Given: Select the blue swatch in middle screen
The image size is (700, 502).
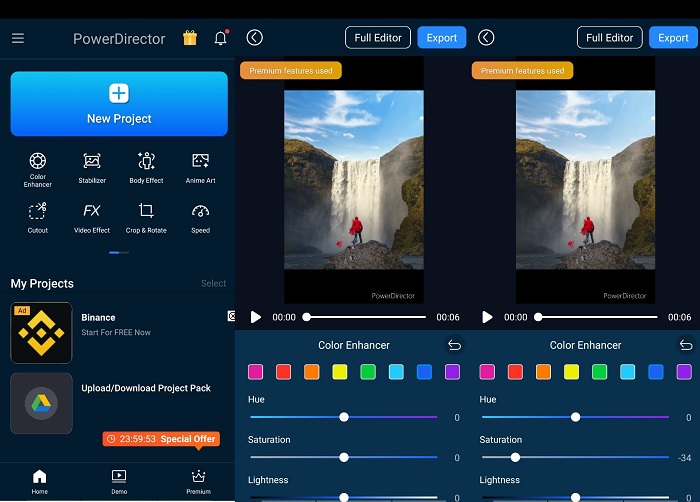Looking at the screenshot, I should tap(424, 372).
